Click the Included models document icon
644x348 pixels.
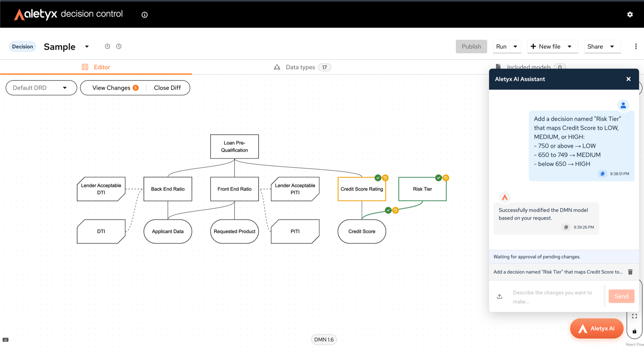(x=498, y=67)
